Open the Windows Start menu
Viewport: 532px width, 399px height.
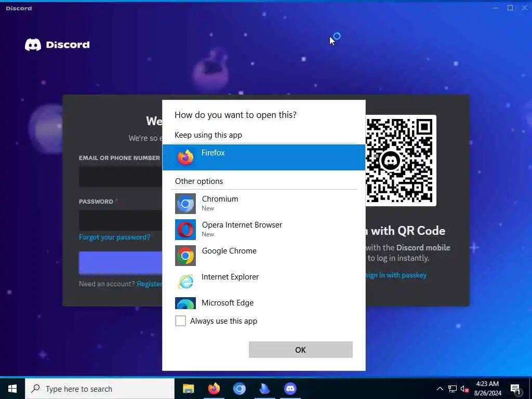point(12,389)
